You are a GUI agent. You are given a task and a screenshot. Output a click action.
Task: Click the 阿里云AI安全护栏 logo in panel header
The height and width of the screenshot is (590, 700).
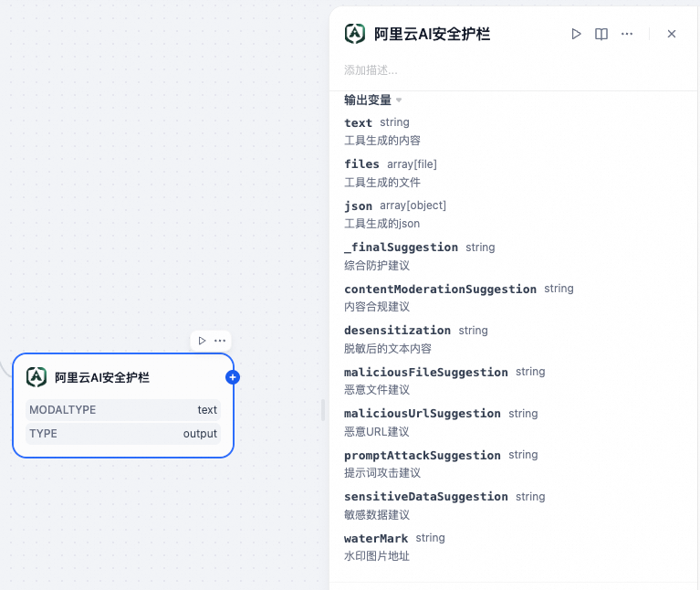click(355, 34)
